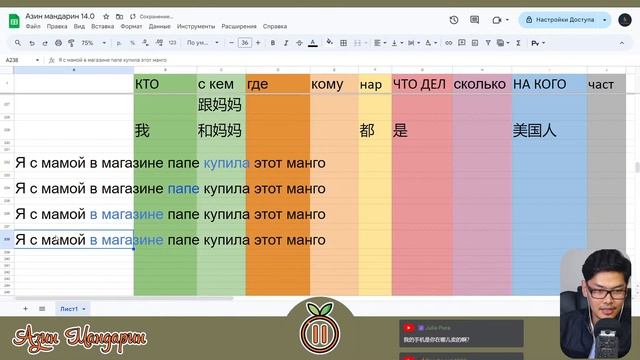Click the name box showing A238
640x360 pixels.
coord(22,60)
